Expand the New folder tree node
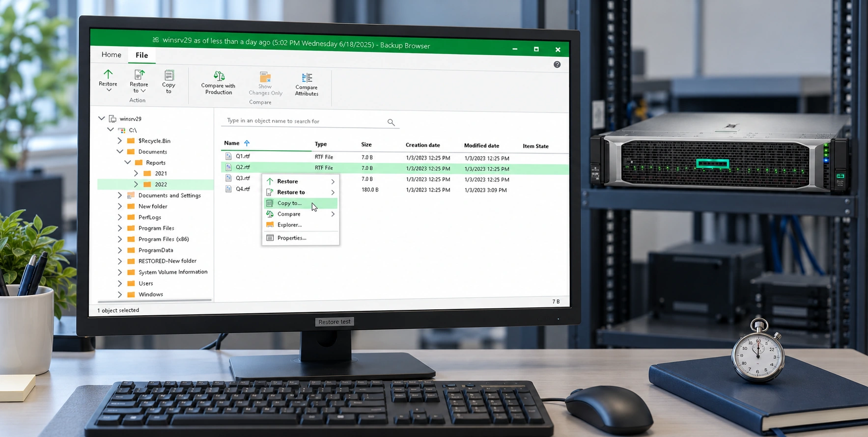Viewport: 868px width, 437px height. [x=119, y=206]
